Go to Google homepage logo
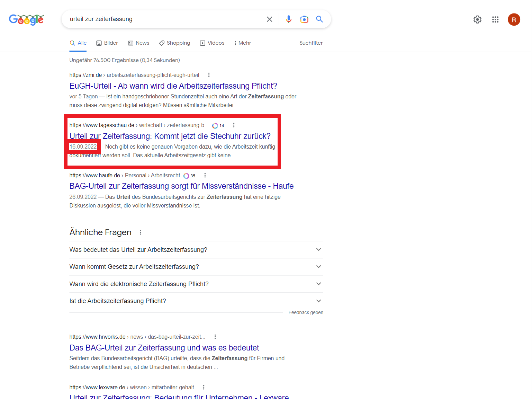 (x=26, y=20)
